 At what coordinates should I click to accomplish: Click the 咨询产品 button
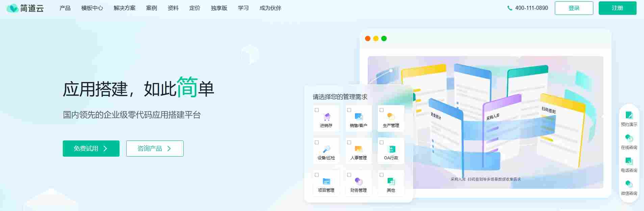tap(155, 149)
